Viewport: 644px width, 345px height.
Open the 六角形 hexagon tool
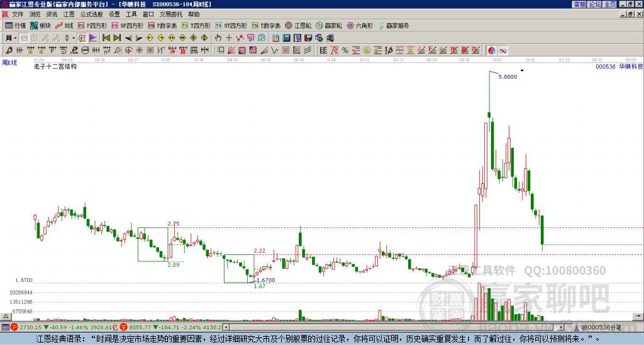click(360, 25)
